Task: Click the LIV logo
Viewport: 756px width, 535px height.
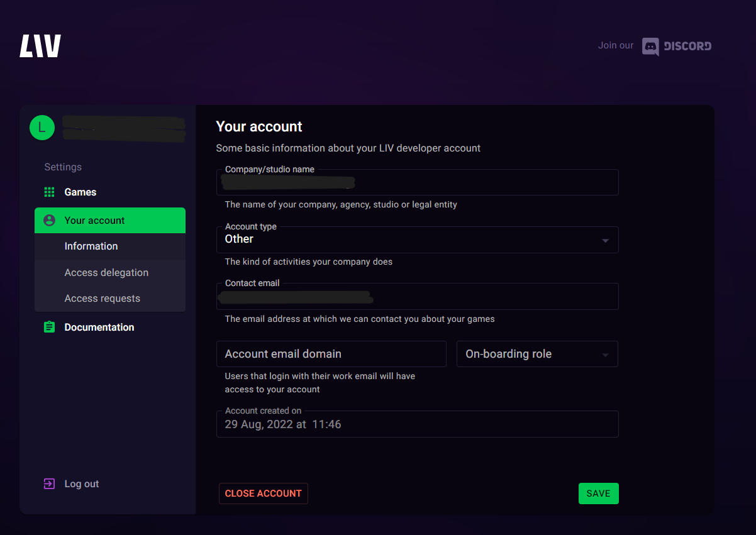Action: point(40,46)
